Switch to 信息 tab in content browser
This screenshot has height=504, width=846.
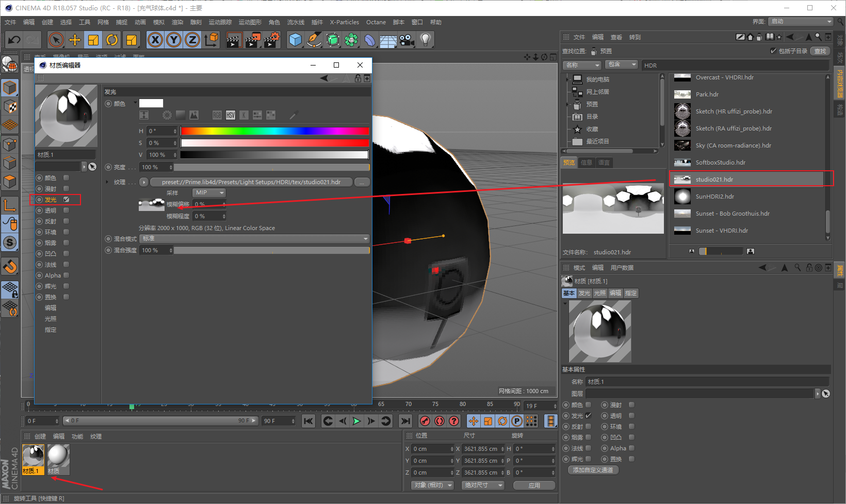tap(587, 162)
